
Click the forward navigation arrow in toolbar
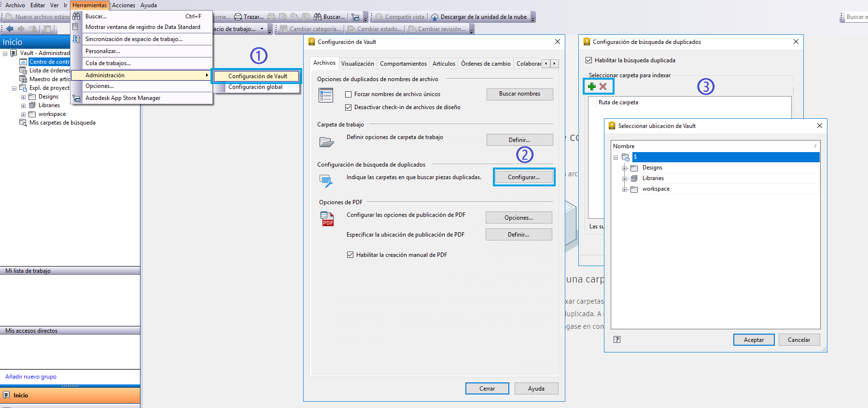pyautogui.click(x=21, y=29)
